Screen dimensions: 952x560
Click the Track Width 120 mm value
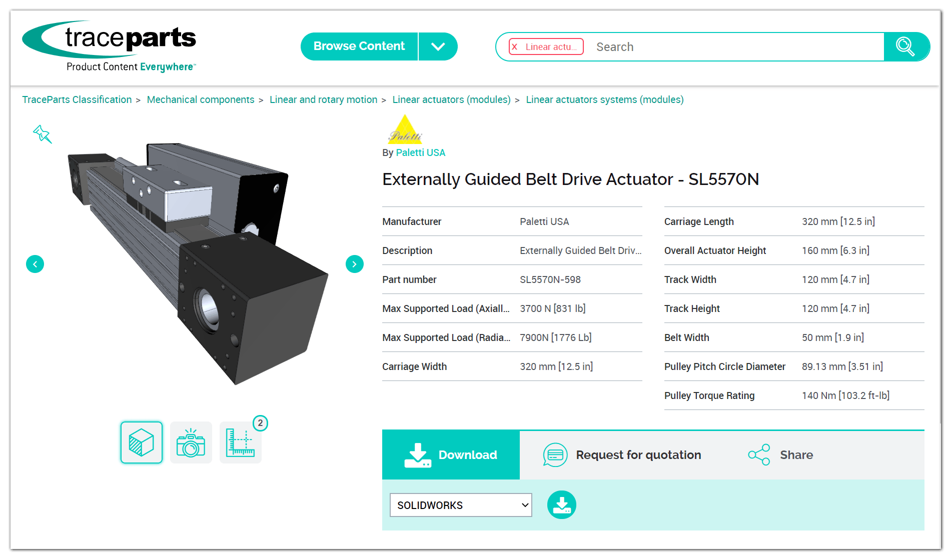pyautogui.click(x=836, y=279)
